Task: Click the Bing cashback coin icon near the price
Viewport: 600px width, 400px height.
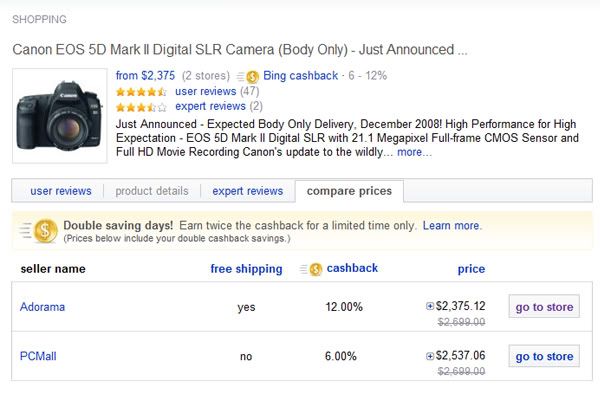Action: tap(252, 76)
